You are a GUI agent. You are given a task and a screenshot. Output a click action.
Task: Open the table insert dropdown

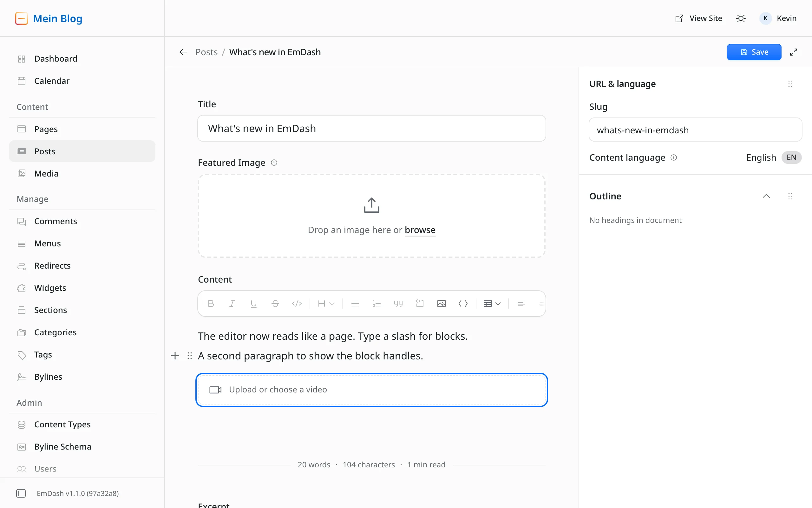(x=492, y=304)
